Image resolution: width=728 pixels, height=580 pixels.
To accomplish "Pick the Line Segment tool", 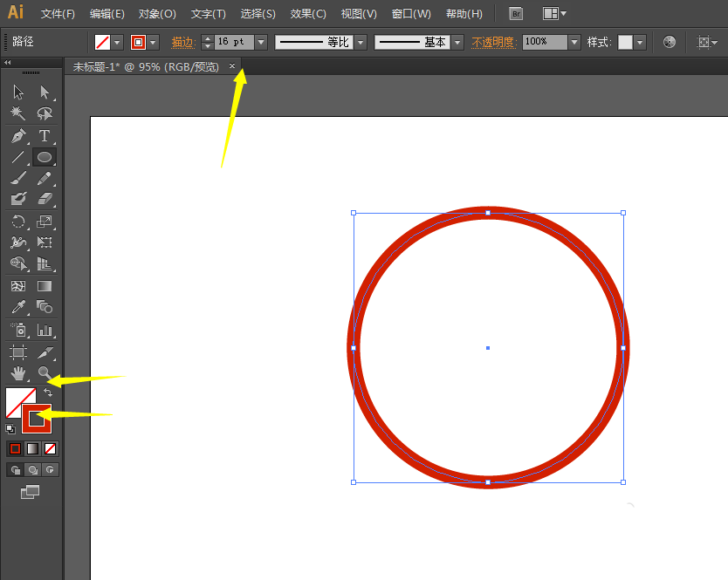I will [x=18, y=157].
